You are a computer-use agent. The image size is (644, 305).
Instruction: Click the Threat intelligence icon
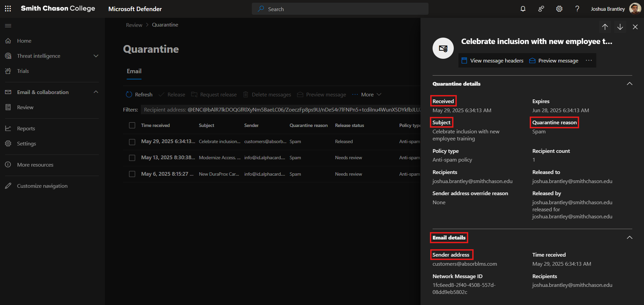tap(8, 56)
